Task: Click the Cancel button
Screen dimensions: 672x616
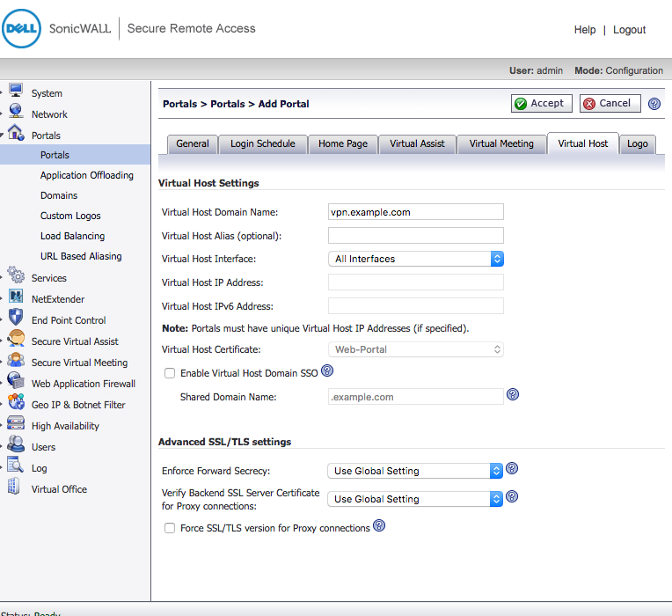Action: pyautogui.click(x=610, y=103)
